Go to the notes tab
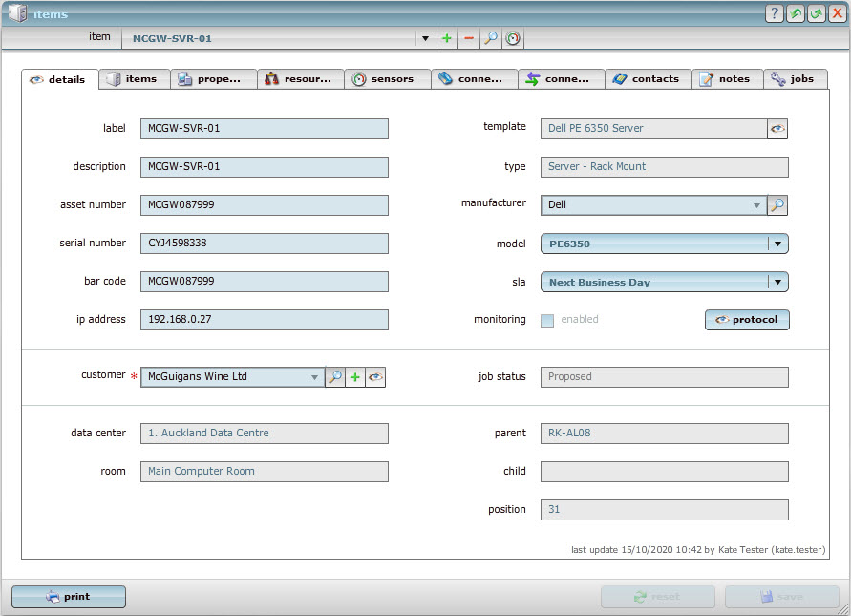 pos(727,79)
